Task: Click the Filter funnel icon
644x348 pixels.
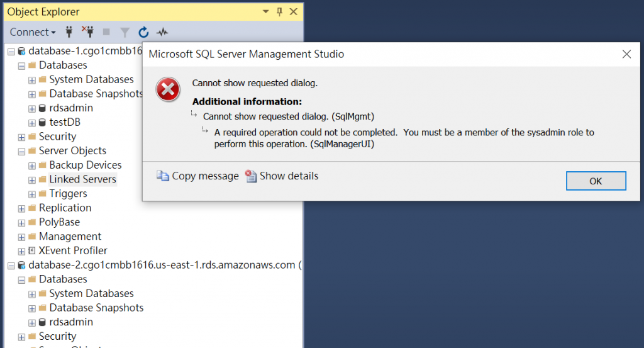Action: pos(125,32)
